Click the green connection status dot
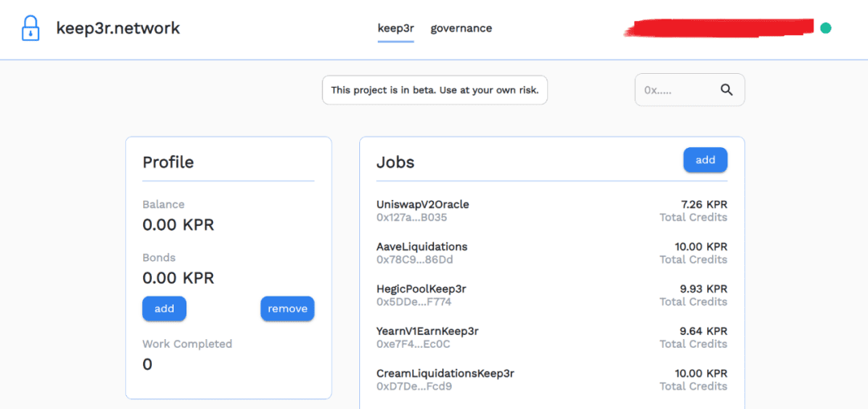This screenshot has width=868, height=409. tap(825, 27)
